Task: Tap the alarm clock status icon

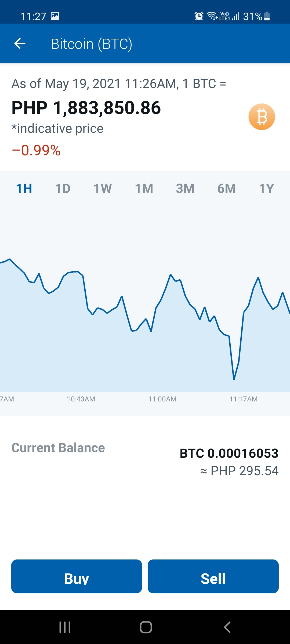Action: [199, 16]
